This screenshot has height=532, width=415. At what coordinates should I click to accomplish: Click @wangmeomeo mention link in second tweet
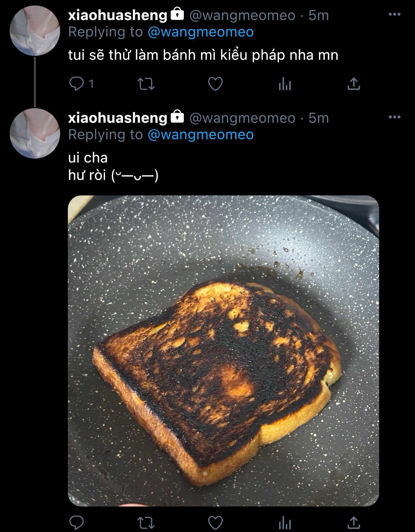click(201, 135)
